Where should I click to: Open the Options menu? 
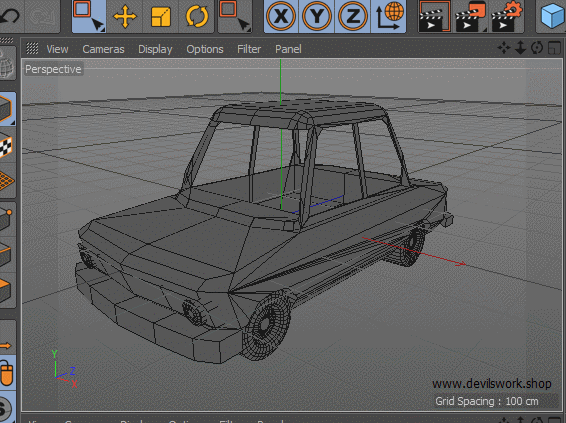205,49
